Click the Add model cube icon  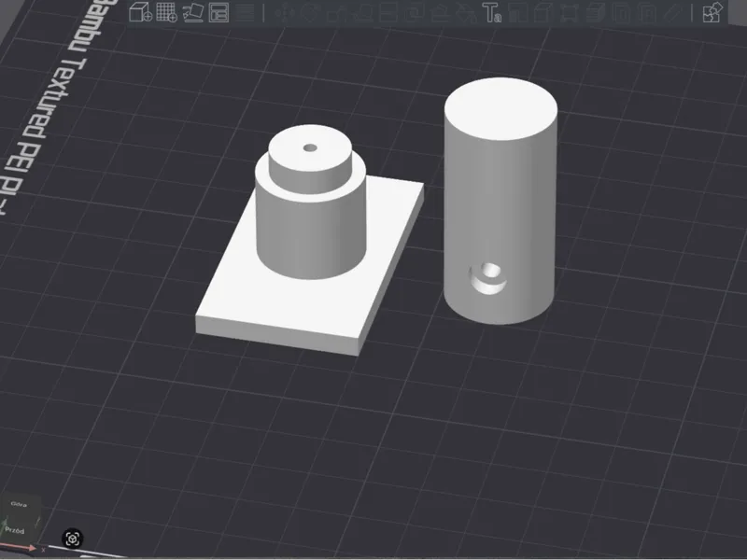[x=141, y=12]
